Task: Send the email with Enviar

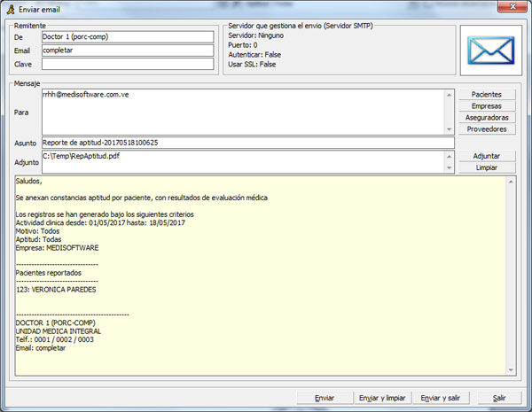Action: click(x=325, y=398)
